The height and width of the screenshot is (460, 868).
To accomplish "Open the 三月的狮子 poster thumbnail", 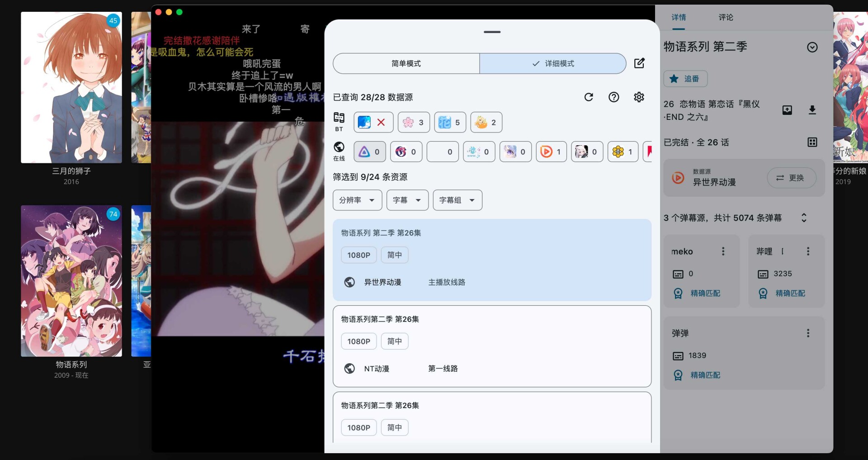I will click(71, 87).
